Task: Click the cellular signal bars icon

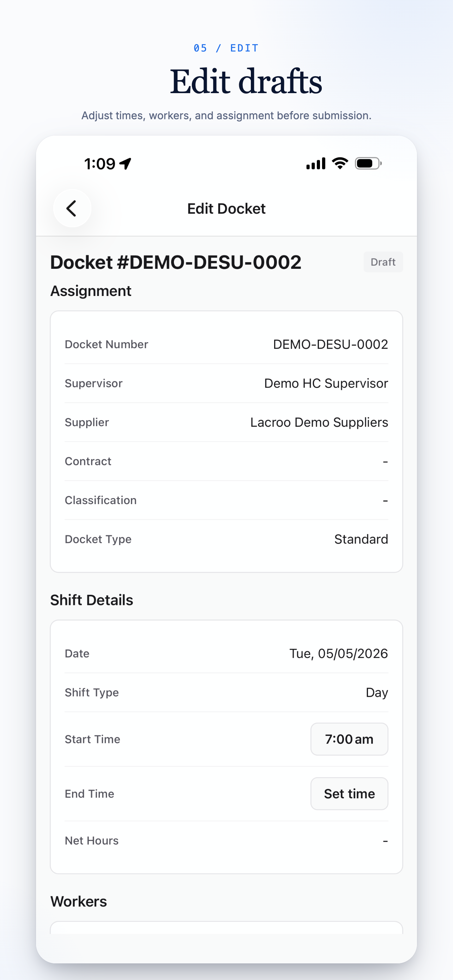Action: pos(316,164)
